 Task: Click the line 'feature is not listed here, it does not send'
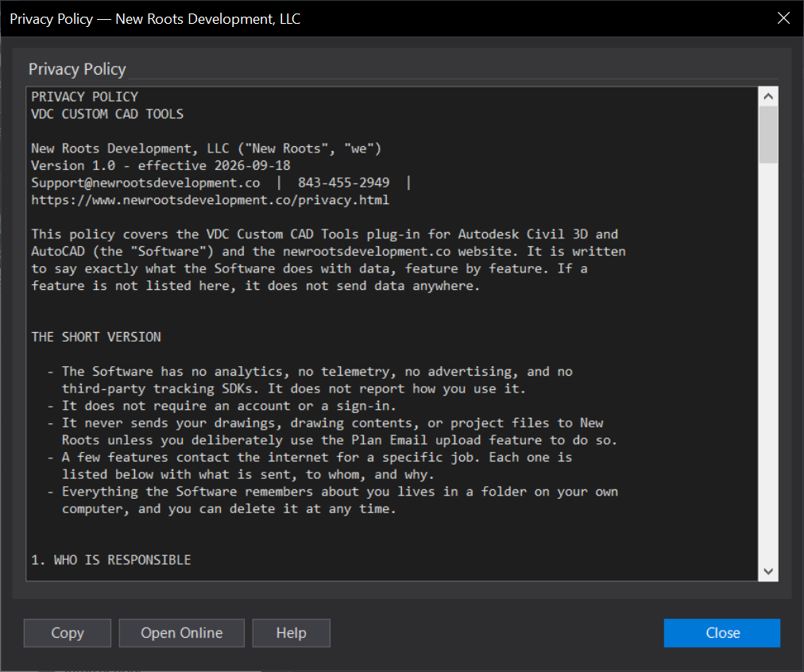pyautogui.click(x=255, y=286)
